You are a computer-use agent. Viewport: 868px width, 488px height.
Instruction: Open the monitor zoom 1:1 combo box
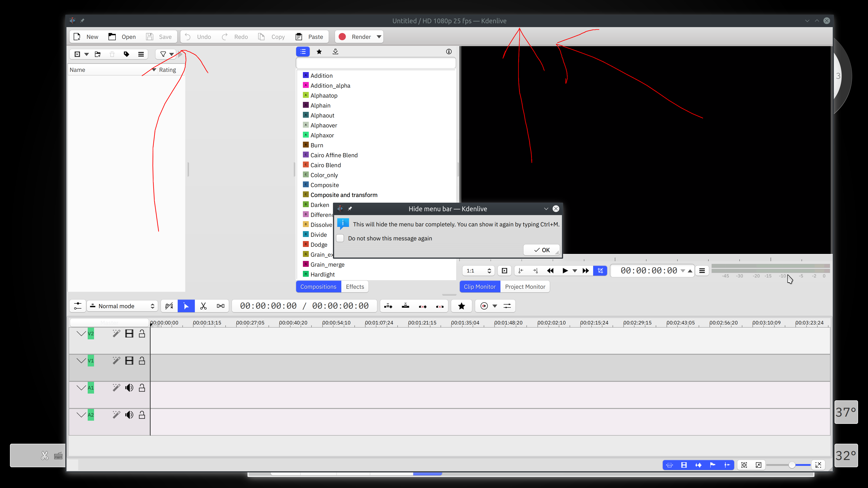478,271
